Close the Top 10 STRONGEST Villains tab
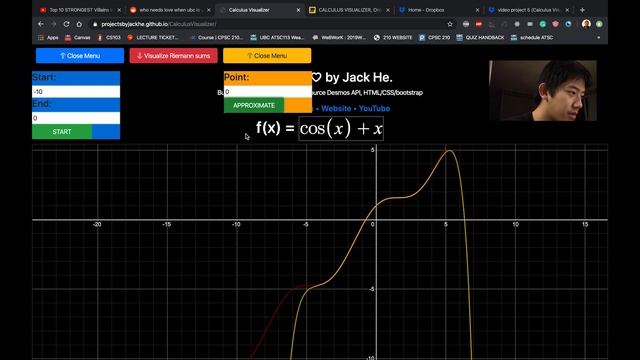Screen dimensions: 640x360 pos(119,10)
